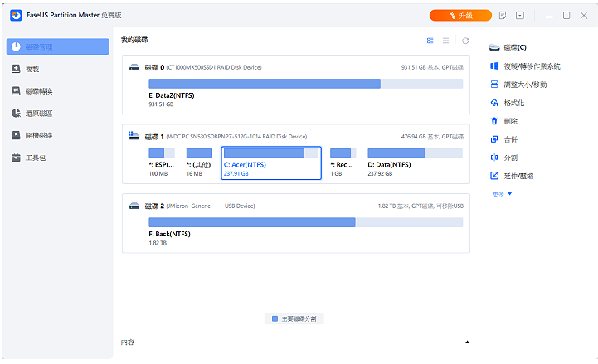Select the 磁碟 2 USB disk icon

coord(134,206)
